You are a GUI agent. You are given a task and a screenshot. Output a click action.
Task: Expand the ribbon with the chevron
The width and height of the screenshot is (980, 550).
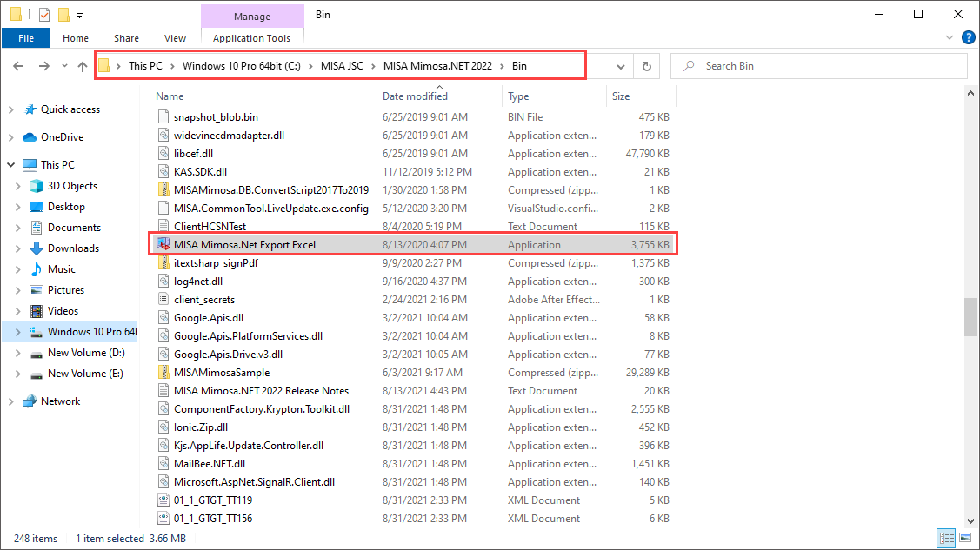pyautogui.click(x=950, y=37)
